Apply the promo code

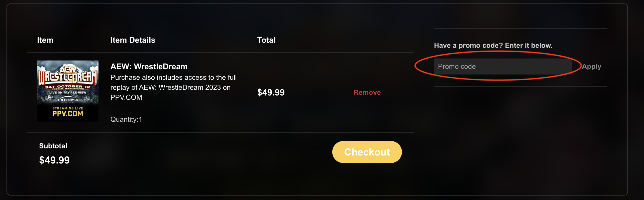click(x=591, y=66)
